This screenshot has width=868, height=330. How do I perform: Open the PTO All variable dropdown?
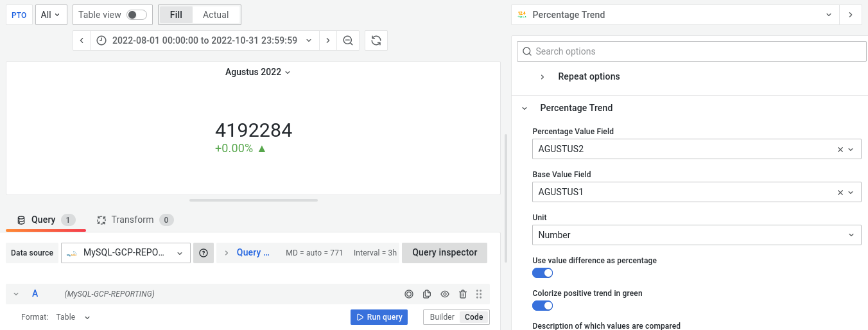point(51,15)
